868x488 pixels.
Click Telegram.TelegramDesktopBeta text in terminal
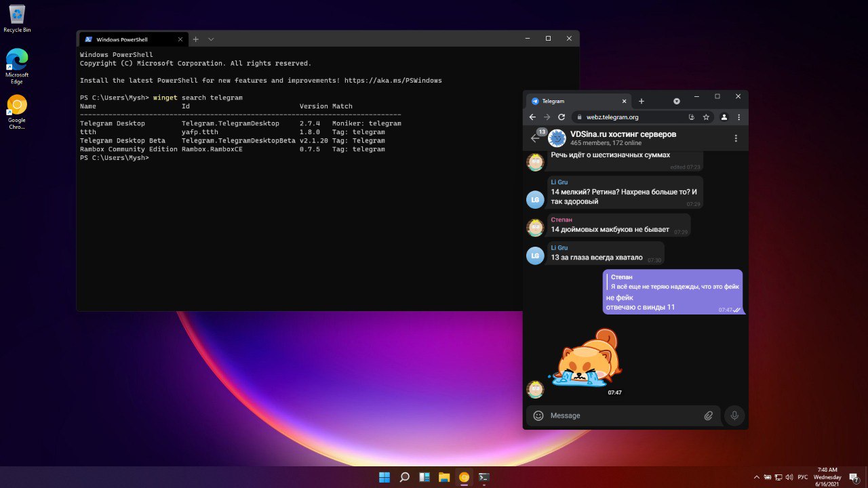[x=239, y=140]
